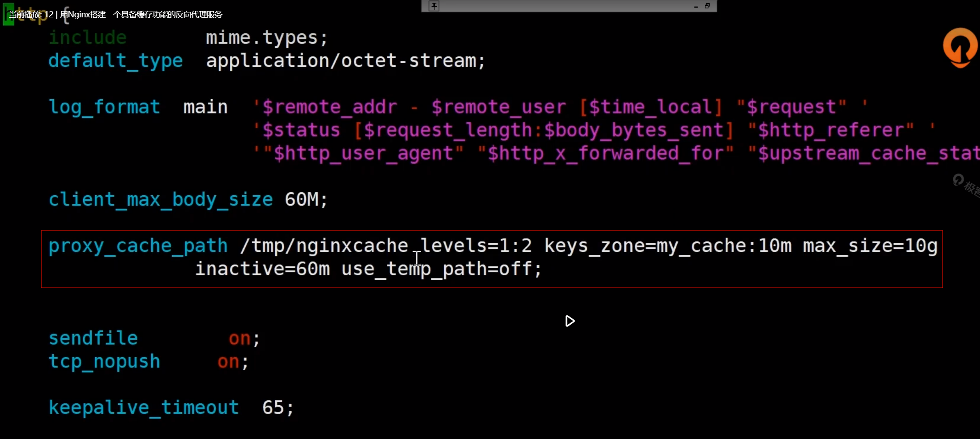Viewport: 980px width, 439px height.
Task: Click the proxy_cache_path directive
Action: point(138,246)
